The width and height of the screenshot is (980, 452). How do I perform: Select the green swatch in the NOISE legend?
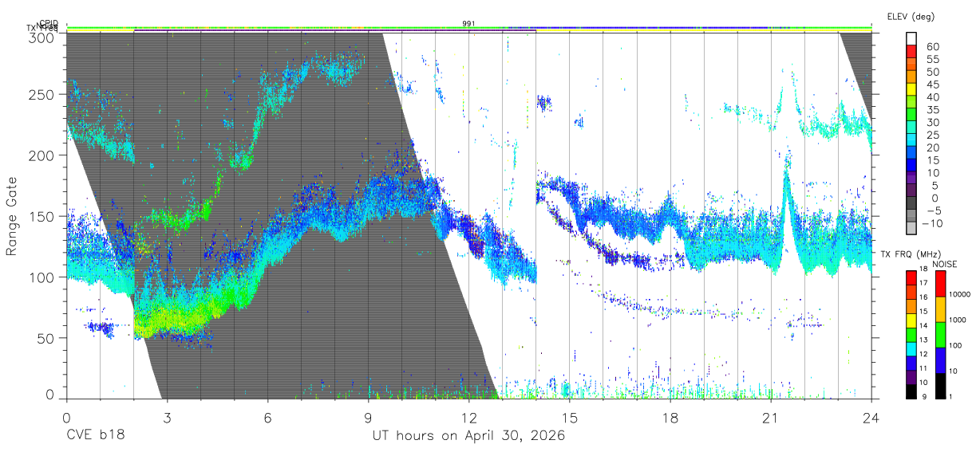939,334
